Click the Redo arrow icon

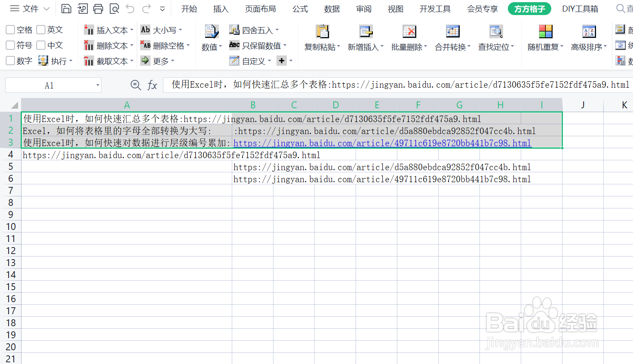click(147, 9)
